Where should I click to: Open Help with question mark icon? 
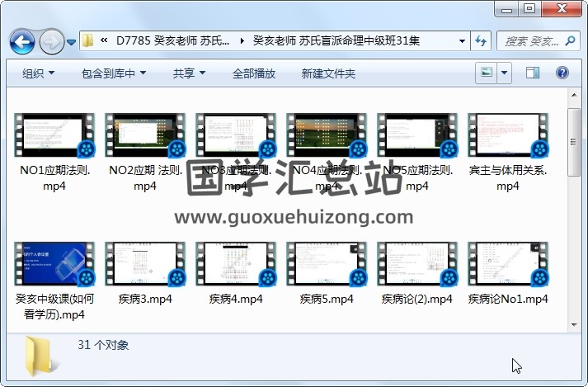(562, 73)
